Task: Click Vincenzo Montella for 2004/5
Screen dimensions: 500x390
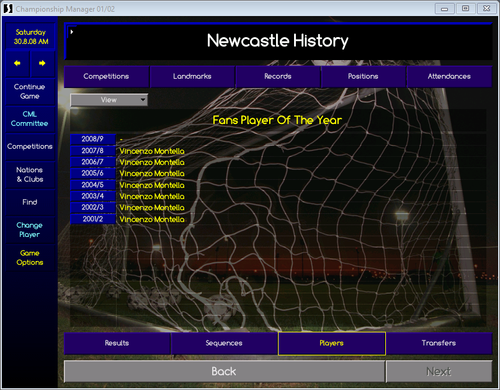Action: coord(152,185)
